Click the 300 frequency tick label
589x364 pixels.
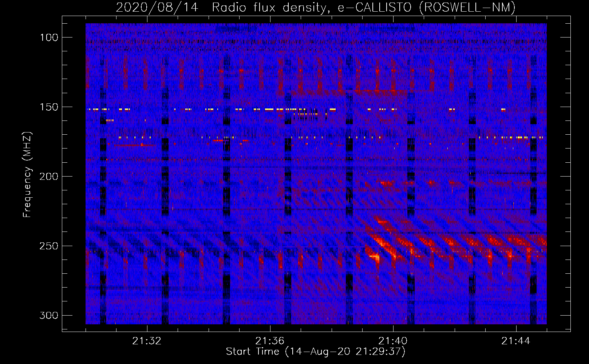click(x=49, y=315)
